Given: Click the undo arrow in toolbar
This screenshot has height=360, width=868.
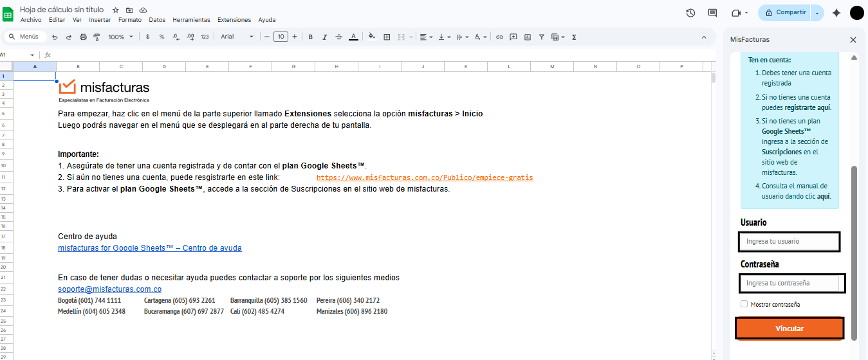Looking at the screenshot, I should [55, 37].
